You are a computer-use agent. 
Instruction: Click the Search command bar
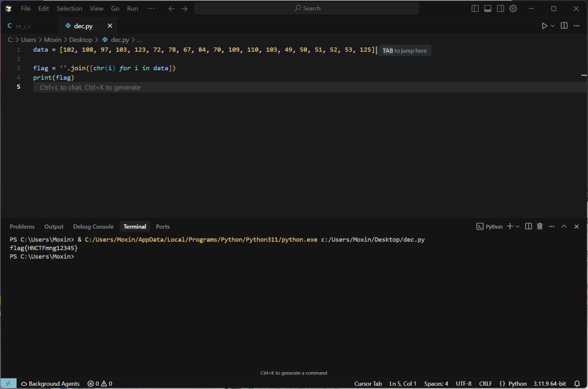[307, 8]
